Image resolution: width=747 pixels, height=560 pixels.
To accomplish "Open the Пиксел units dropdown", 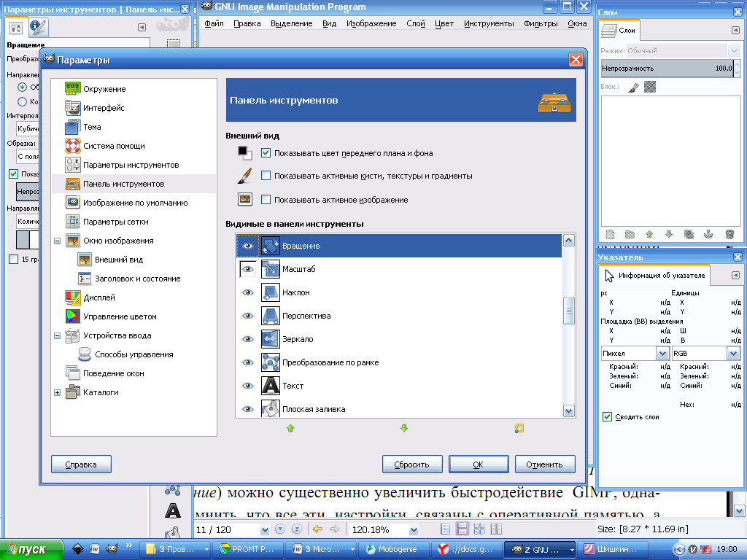I will pos(662,354).
